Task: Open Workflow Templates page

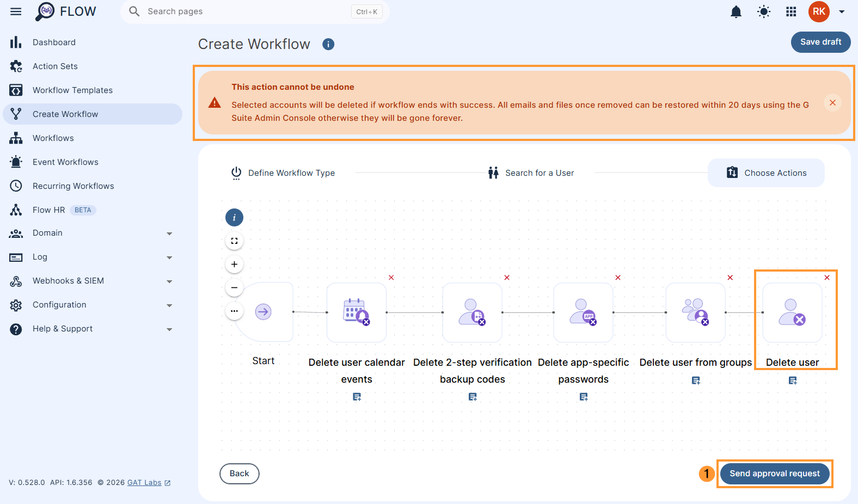Action: point(93,90)
